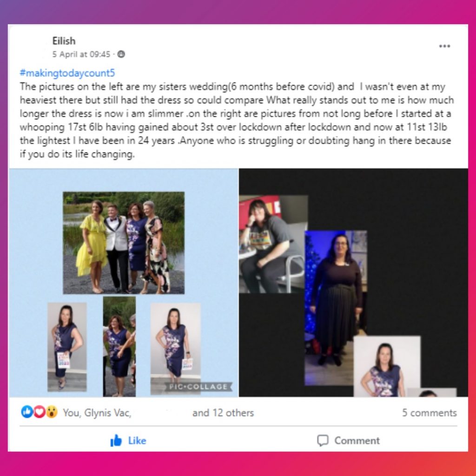Open the wedding group photo of four people
This screenshot has height=476, width=476.
tap(124, 243)
